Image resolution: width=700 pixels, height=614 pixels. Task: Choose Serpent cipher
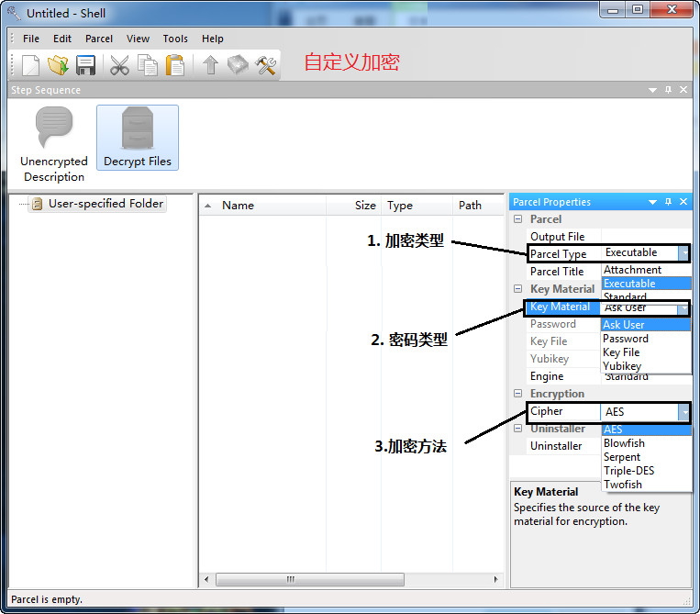coord(646,457)
